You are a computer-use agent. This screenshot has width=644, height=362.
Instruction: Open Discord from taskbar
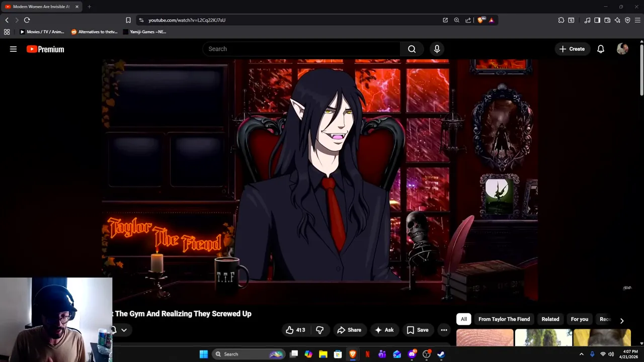[412, 354]
